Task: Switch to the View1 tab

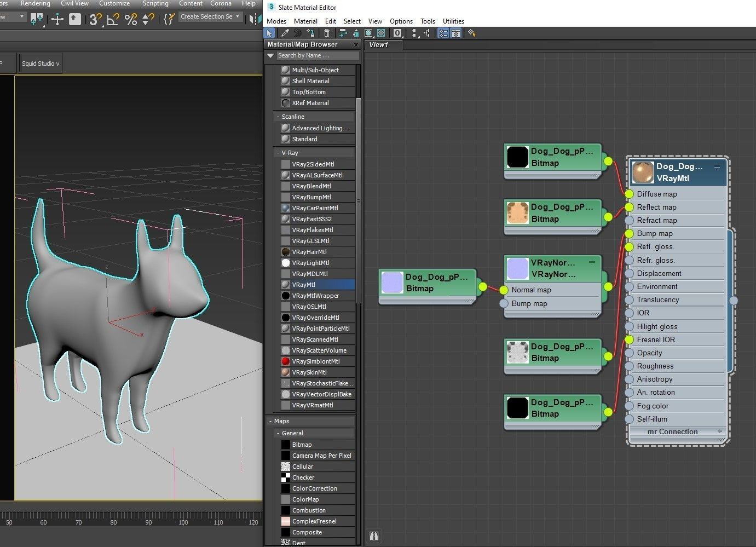Action: (378, 45)
